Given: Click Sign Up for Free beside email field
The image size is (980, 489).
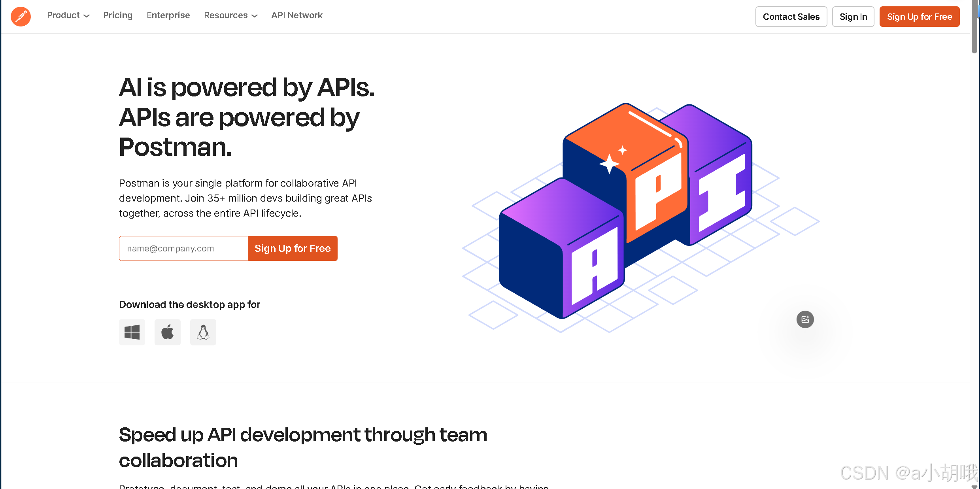Looking at the screenshot, I should [x=293, y=248].
